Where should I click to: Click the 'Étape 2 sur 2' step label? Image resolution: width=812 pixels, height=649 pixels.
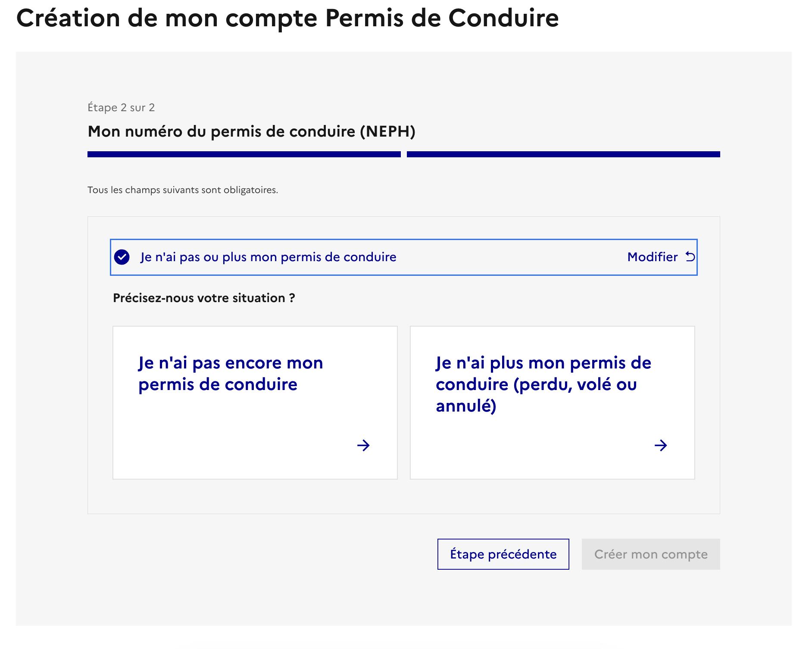[x=121, y=107]
